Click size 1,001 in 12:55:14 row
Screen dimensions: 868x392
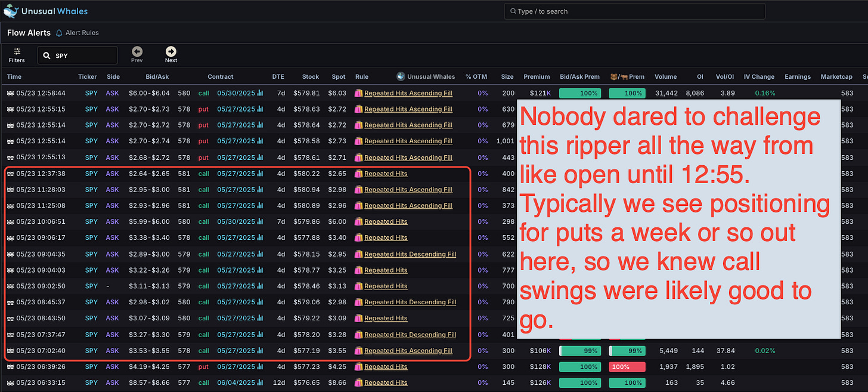coord(504,141)
